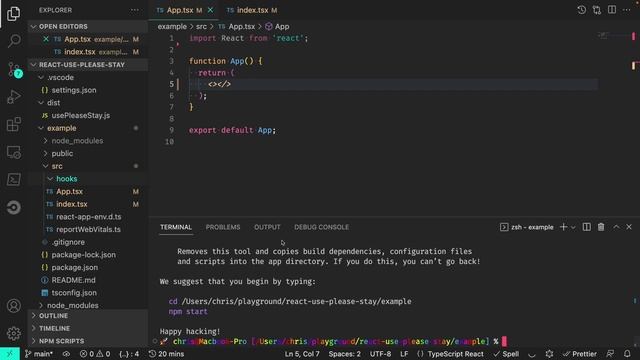Screen dimensions: 640x360
Task: Switch to the index.tsx editor tab
Action: [x=252, y=10]
